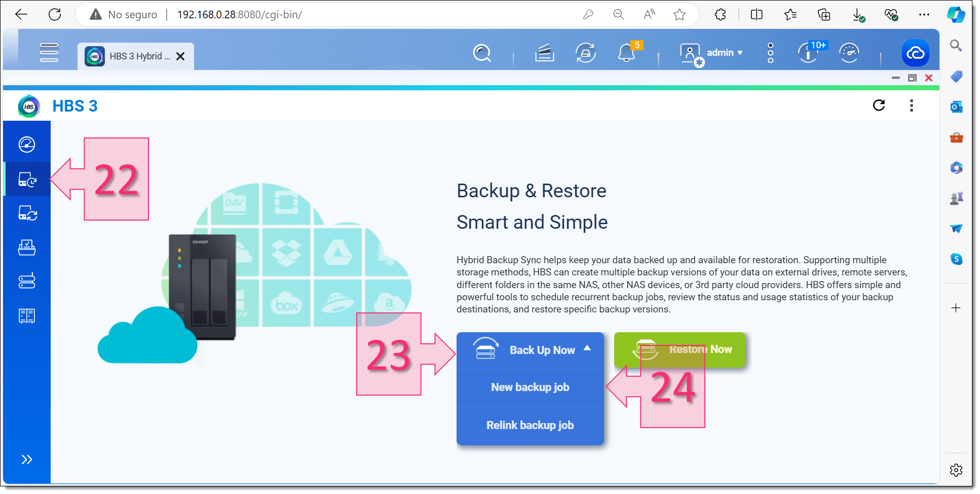The height and width of the screenshot is (494, 980).
Task: Expand HBS sidebar with double chevron
Action: point(27,460)
